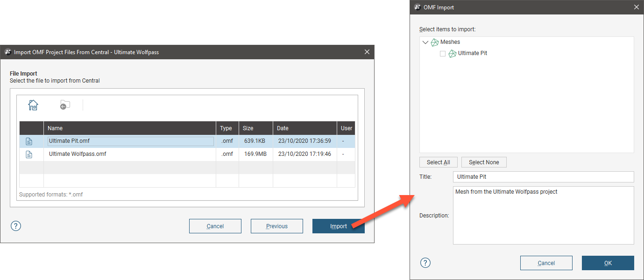Screen dimensions: 644x280
Task: Collapse the Meshes tree node
Action: [x=425, y=42]
